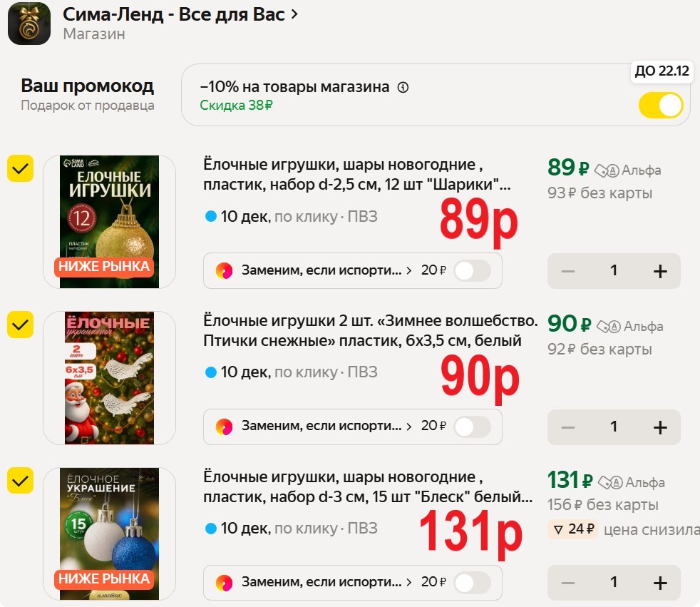
Task: Open the Сима-Ленд store page chevron
Action: click(295, 14)
